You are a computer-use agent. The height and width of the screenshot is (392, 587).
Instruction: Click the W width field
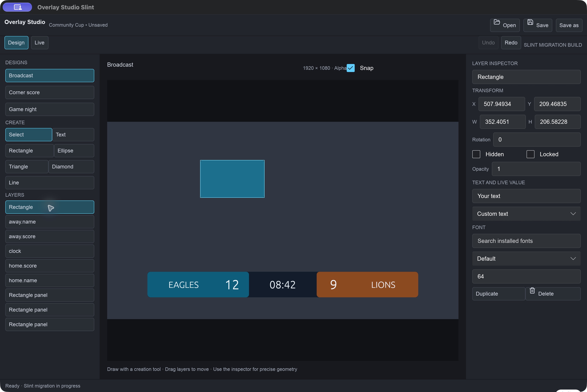503,122
